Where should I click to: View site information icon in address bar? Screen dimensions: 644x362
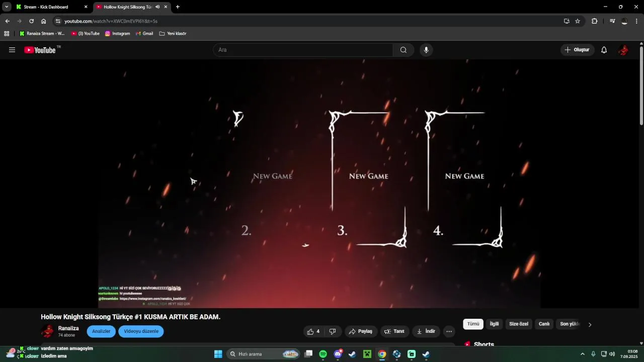pos(58,21)
